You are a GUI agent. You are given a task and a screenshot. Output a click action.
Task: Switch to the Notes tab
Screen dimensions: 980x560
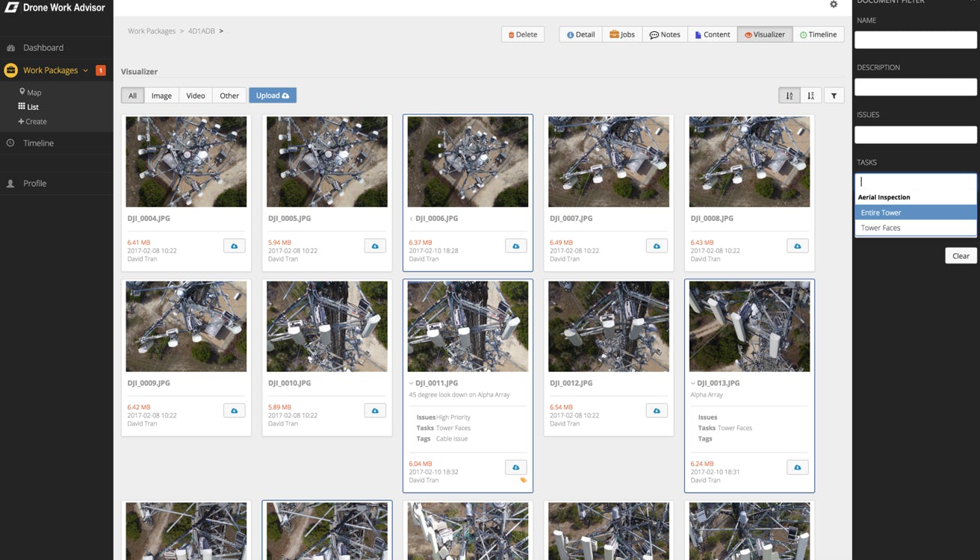665,34
